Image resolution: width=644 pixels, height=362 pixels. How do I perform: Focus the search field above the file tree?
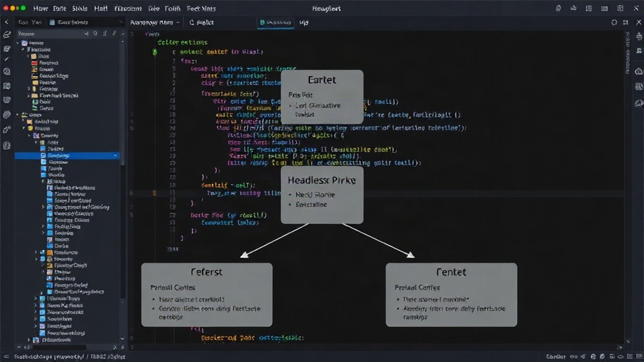[x=49, y=34]
